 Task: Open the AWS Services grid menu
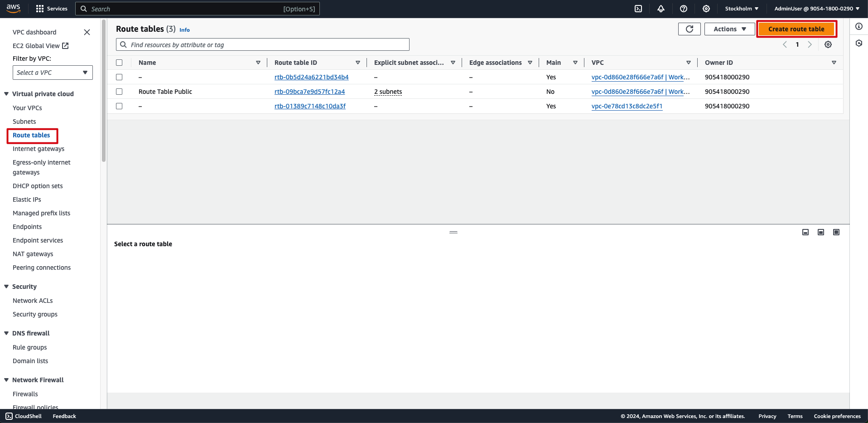click(x=40, y=9)
